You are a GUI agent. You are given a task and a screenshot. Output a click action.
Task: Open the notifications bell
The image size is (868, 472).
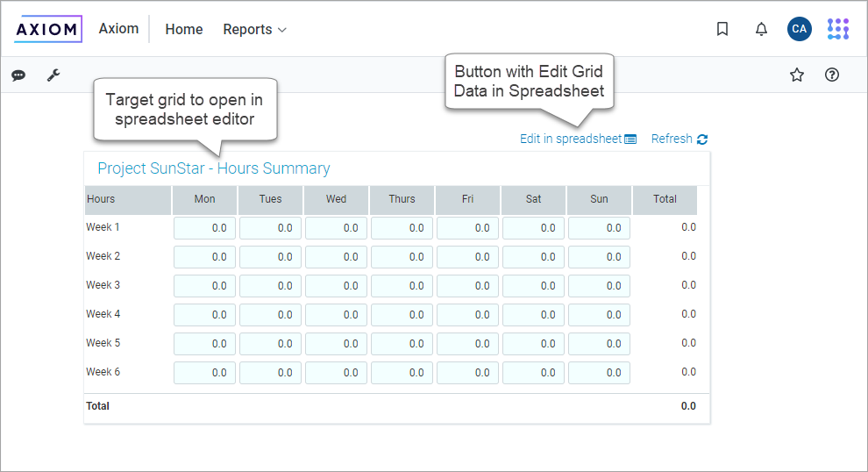tap(761, 29)
